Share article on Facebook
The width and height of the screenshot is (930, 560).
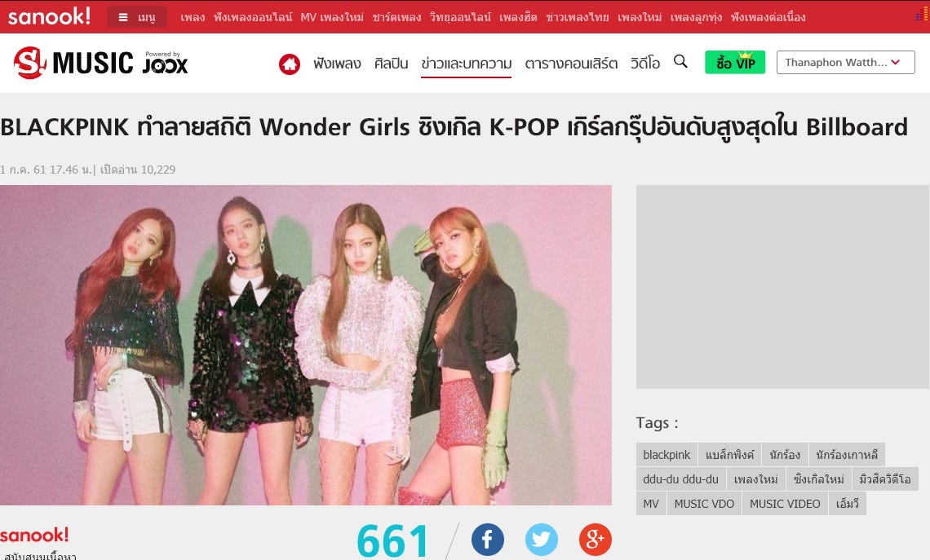click(488, 540)
